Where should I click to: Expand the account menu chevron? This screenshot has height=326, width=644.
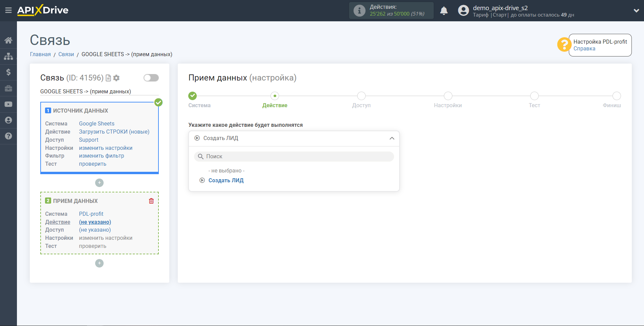[x=636, y=10]
